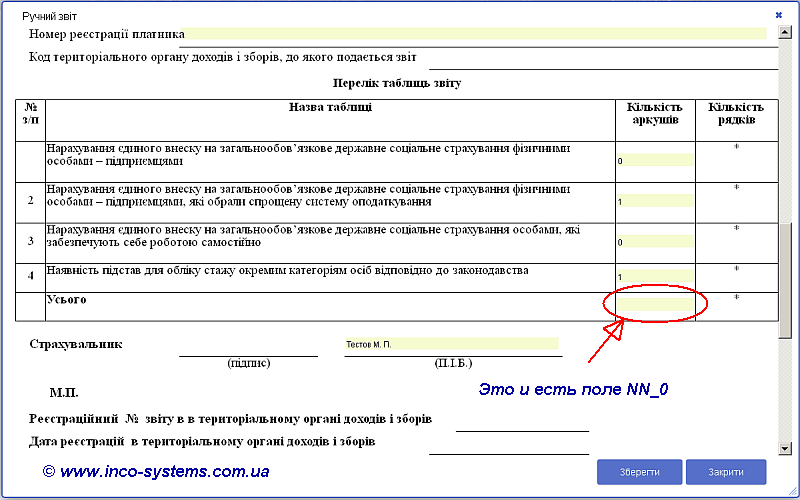800x500 pixels.
Task: Click the vertical scrollbar thumb
Action: pyautogui.click(x=785, y=280)
